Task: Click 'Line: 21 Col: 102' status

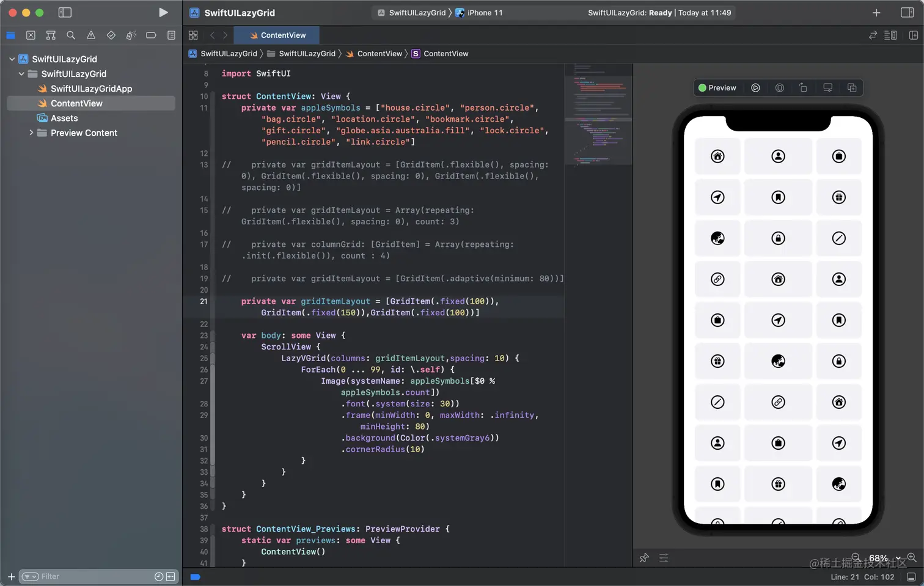Action: [x=862, y=577]
